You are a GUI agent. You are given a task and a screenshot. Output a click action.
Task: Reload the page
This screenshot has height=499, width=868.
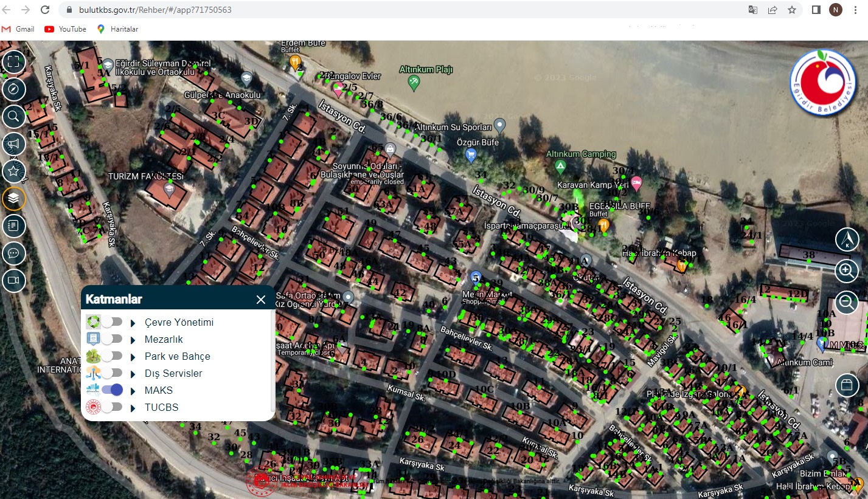[x=45, y=10]
